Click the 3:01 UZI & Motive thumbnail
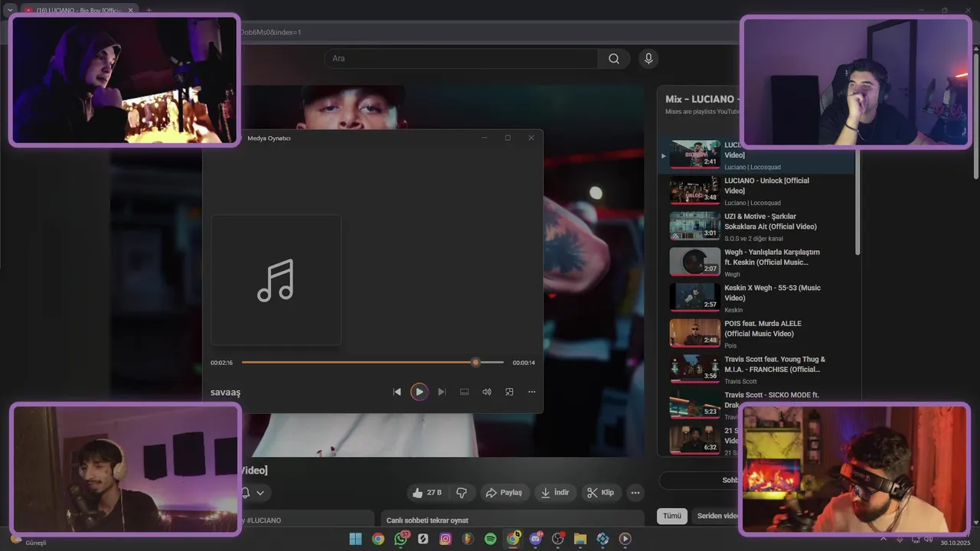Viewport: 980px width, 551px height. (694, 226)
